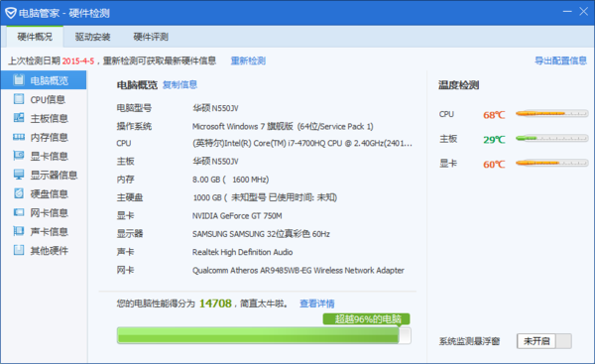Close the 硬件检测 window
Image resolution: width=595 pixels, height=364 pixels.
[x=584, y=12]
